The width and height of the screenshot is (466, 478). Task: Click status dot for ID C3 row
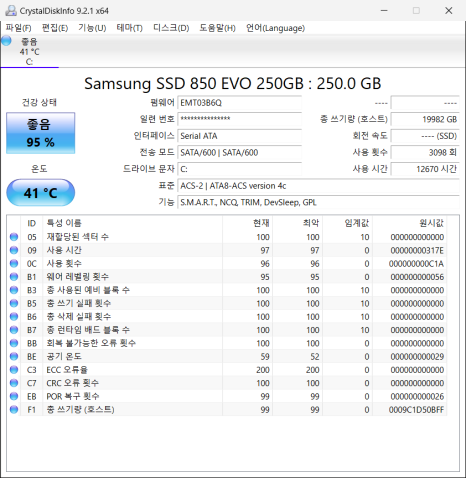14,370
